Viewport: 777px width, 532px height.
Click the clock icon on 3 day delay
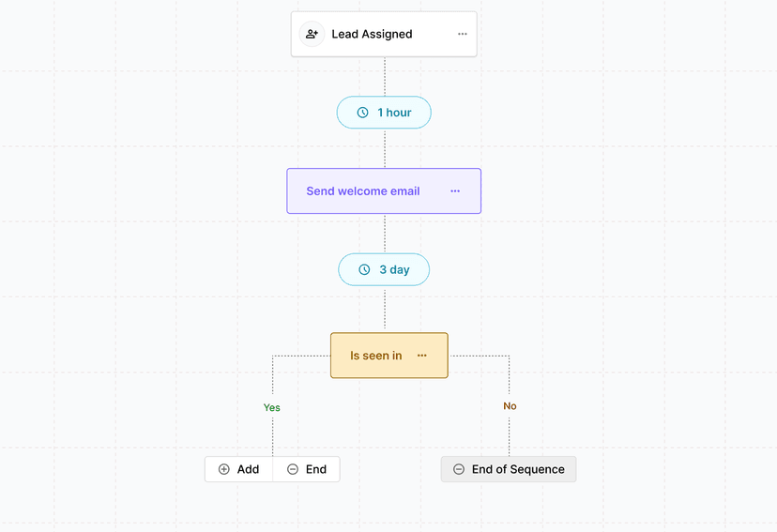(x=364, y=270)
